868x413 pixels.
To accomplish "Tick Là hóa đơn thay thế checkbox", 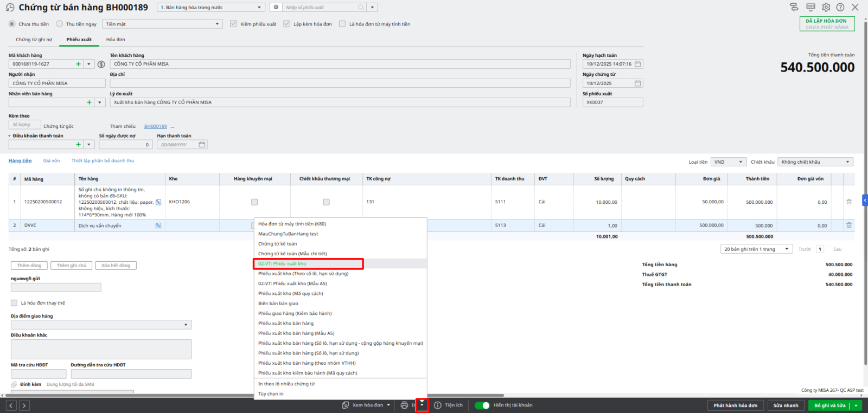I will coord(14,303).
